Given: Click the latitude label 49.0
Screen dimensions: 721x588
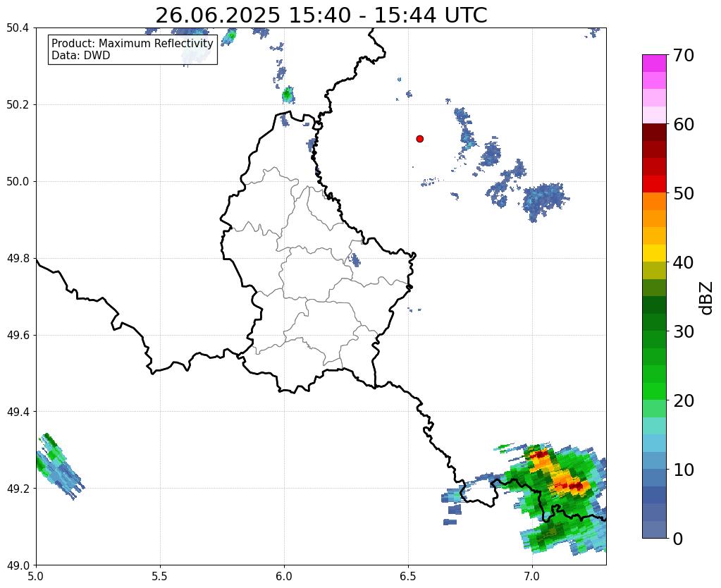Looking at the screenshot, I should (x=18, y=565).
